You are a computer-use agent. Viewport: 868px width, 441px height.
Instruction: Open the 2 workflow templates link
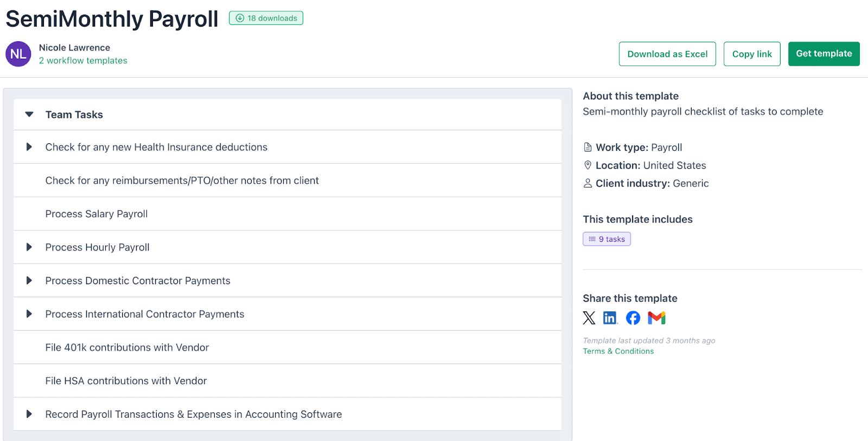pyautogui.click(x=83, y=61)
